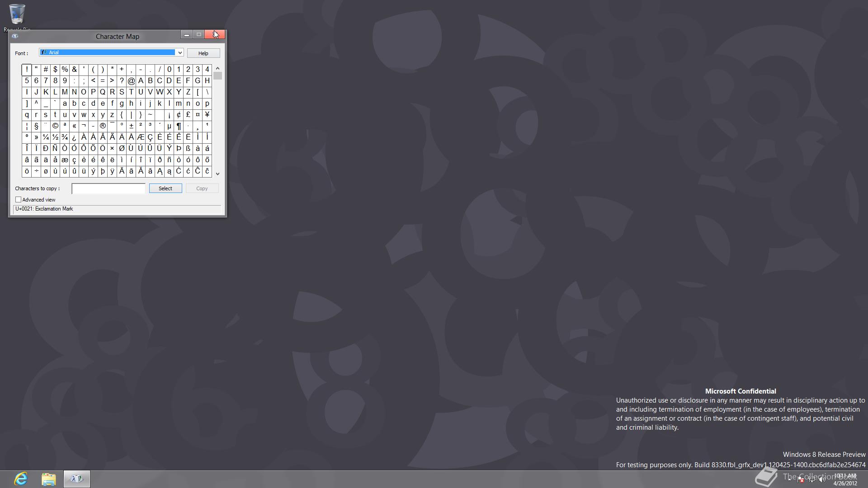Select the digit 7 cell

pos(46,81)
